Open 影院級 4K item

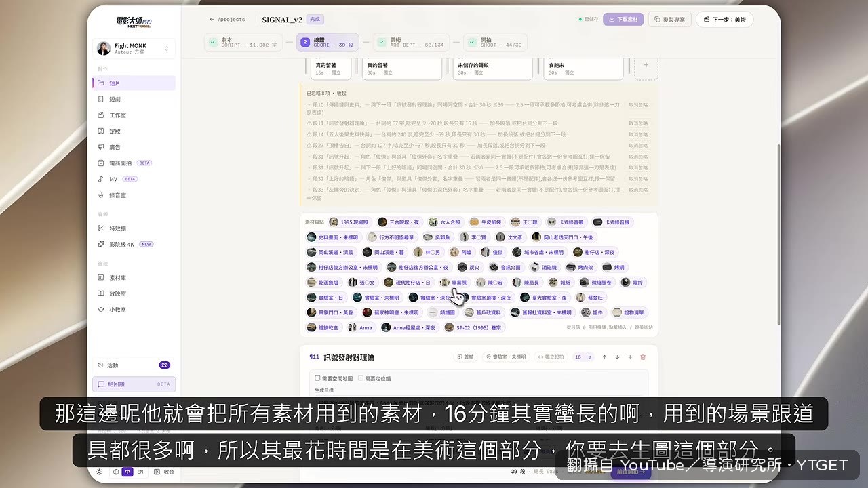point(134,244)
